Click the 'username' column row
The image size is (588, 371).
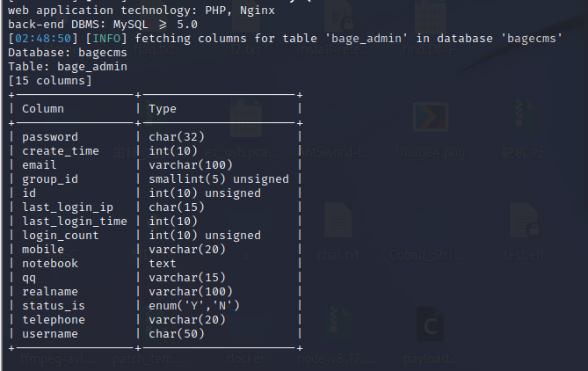click(x=50, y=334)
